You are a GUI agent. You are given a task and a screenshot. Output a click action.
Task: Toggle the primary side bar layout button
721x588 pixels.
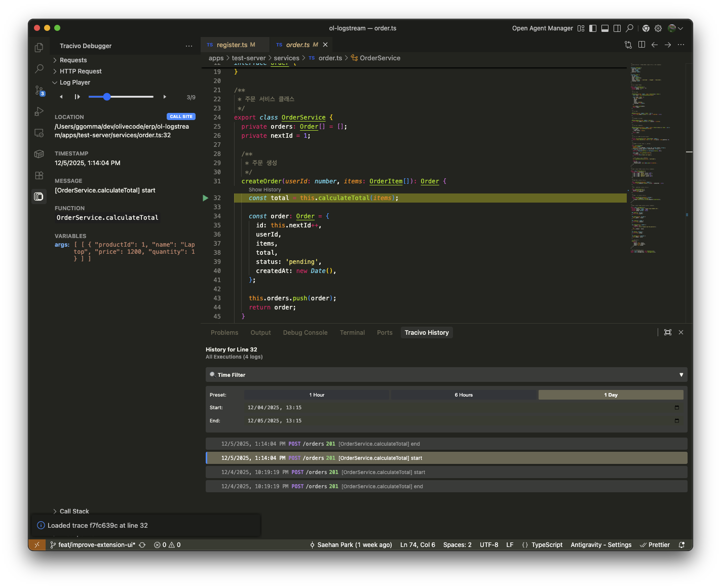(x=592, y=28)
